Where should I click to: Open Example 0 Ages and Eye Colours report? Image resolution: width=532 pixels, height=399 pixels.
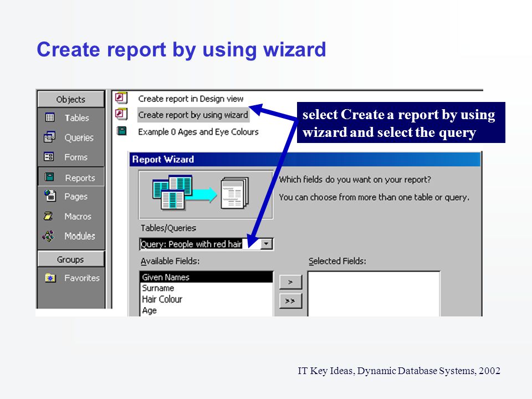tap(198, 132)
